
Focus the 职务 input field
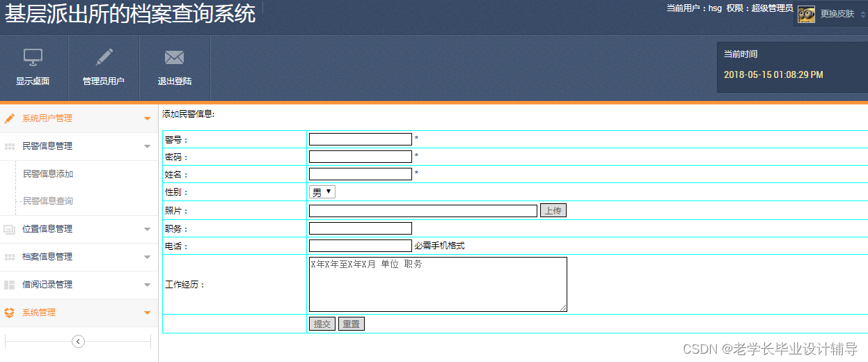361,228
